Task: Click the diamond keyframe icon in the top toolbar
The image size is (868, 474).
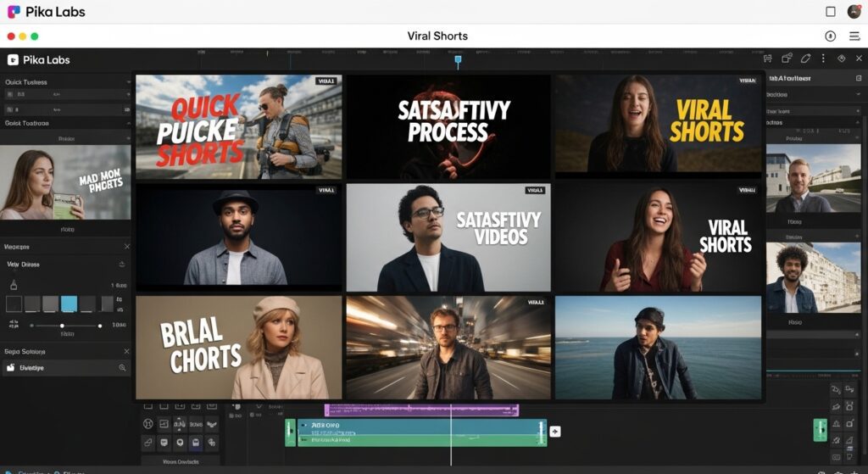Action: pyautogui.click(x=842, y=59)
